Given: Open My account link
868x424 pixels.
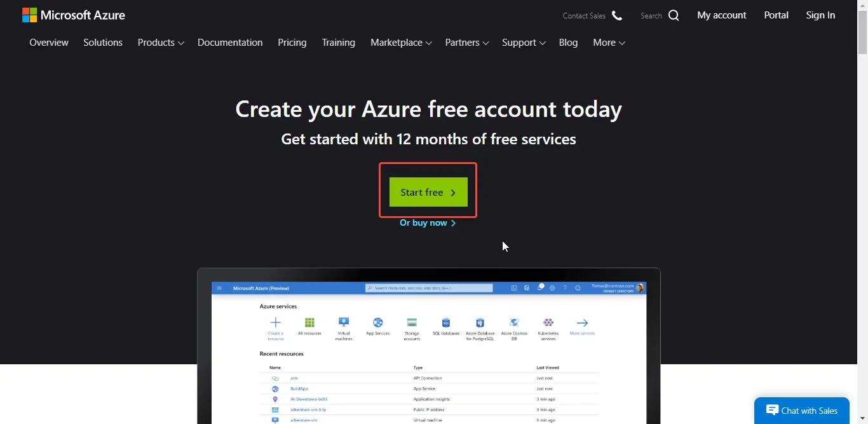Looking at the screenshot, I should pyautogui.click(x=722, y=15).
